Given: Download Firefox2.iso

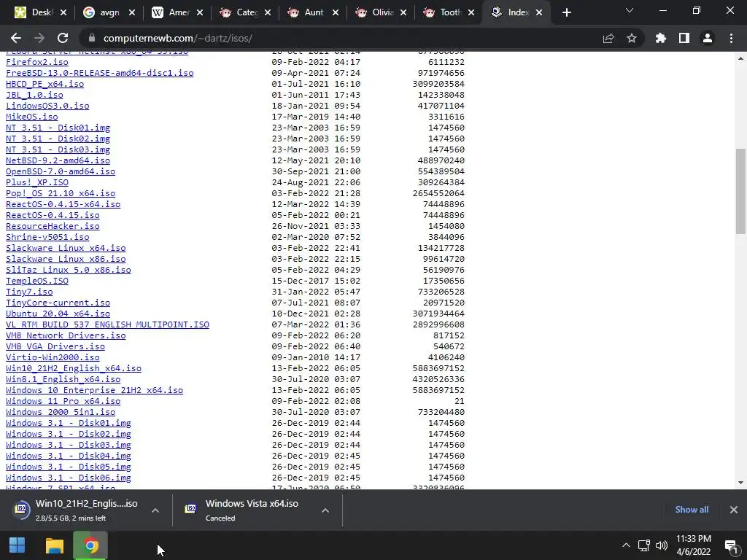Looking at the screenshot, I should point(36,62).
